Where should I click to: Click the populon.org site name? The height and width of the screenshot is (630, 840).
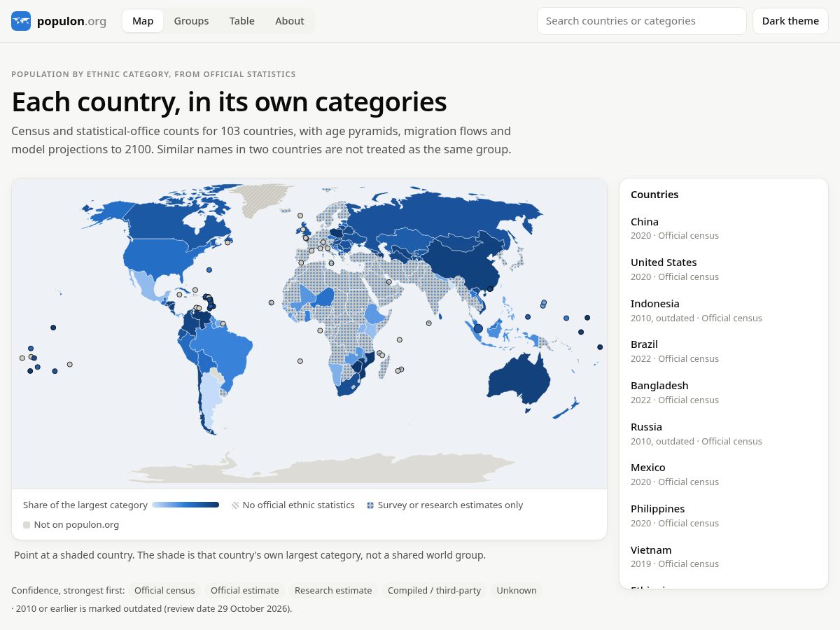point(71,21)
